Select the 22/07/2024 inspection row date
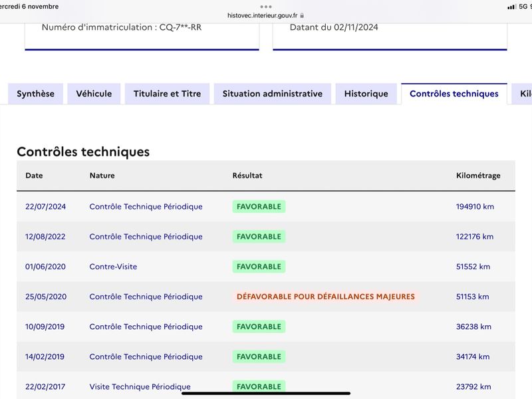 (x=45, y=207)
